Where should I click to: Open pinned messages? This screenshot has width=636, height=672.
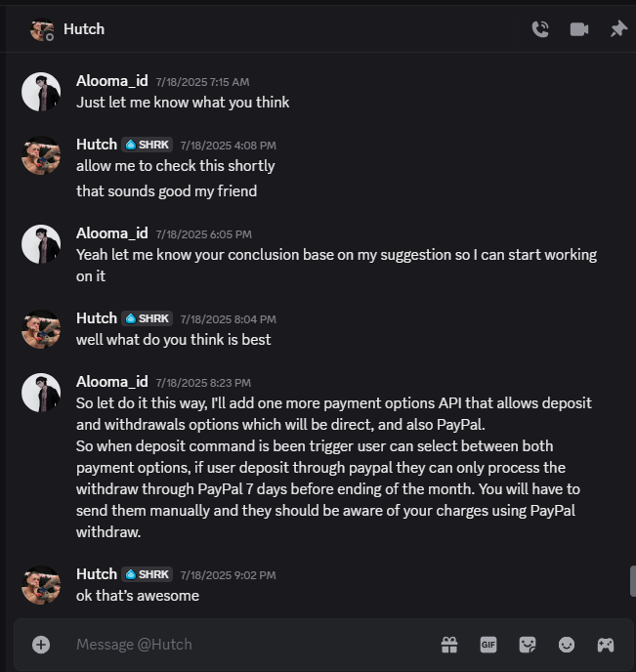(618, 29)
